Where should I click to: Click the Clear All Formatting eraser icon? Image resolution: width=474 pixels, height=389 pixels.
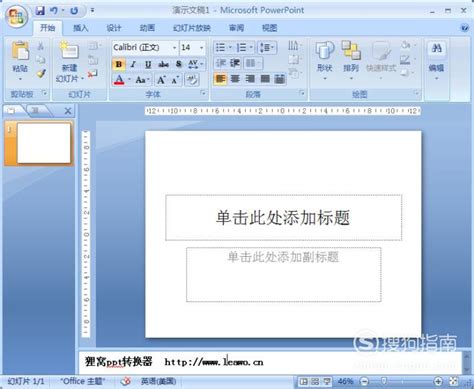[192, 80]
